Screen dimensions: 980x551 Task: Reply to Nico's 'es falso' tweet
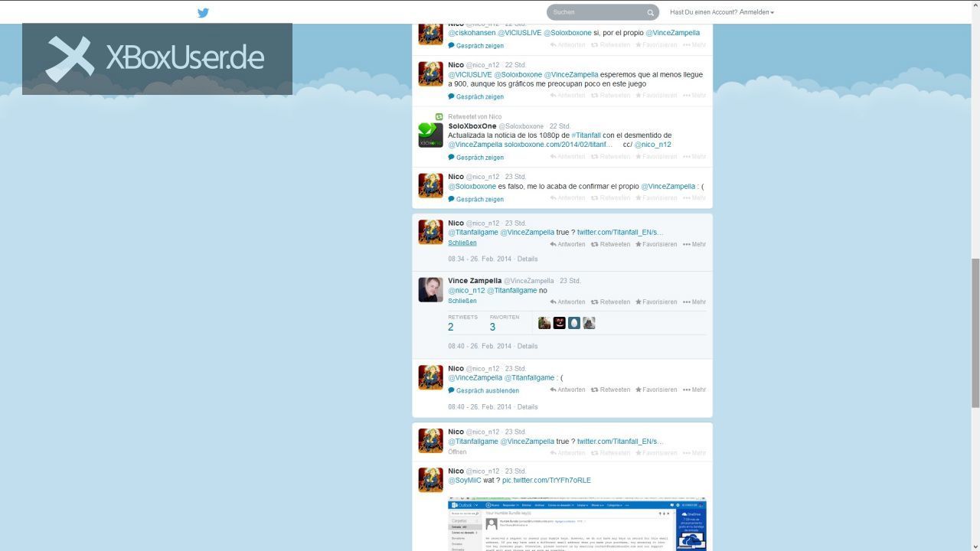pos(567,197)
